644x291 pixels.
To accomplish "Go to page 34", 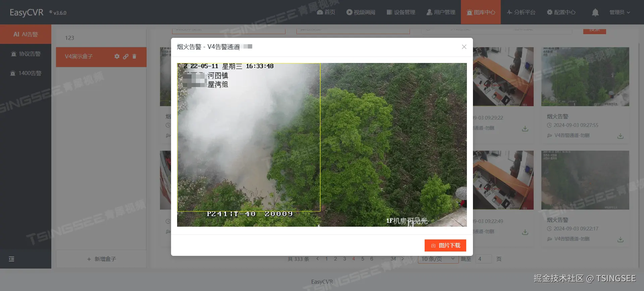I will tap(393, 259).
